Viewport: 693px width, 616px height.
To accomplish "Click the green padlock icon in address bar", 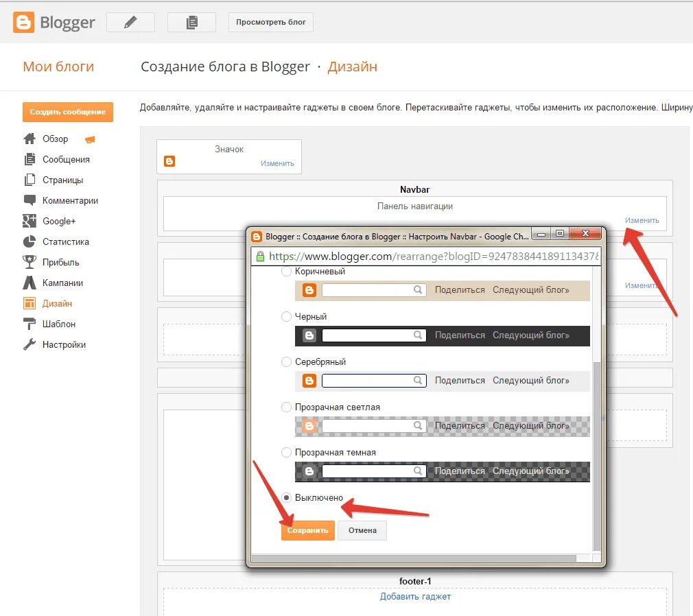I will coord(260,257).
